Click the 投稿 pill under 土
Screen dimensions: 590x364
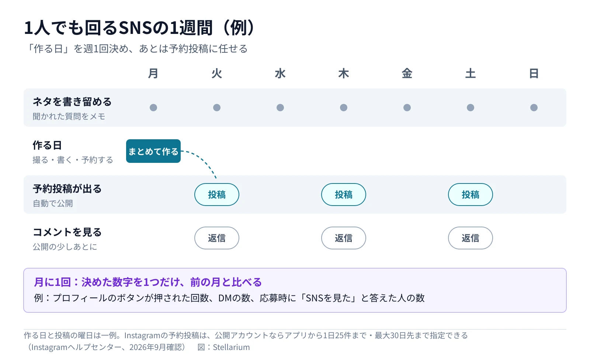coord(471,195)
